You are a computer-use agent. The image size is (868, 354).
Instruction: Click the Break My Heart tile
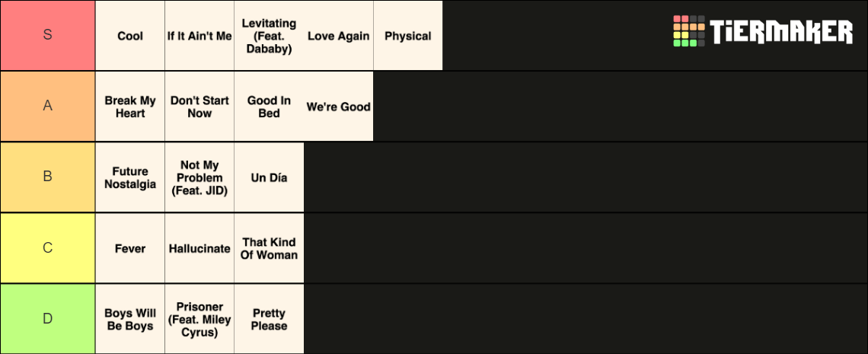pos(130,107)
